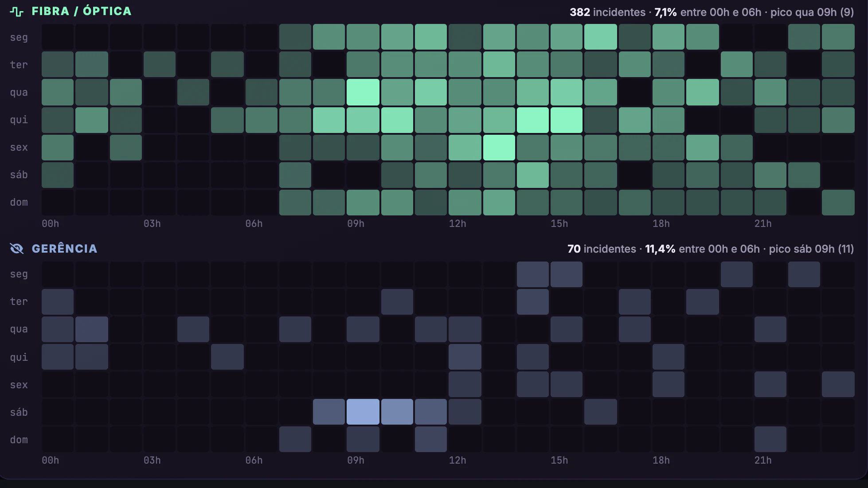Click the '382 incidentes' summary text
Image resolution: width=868 pixels, height=488 pixels.
(607, 12)
